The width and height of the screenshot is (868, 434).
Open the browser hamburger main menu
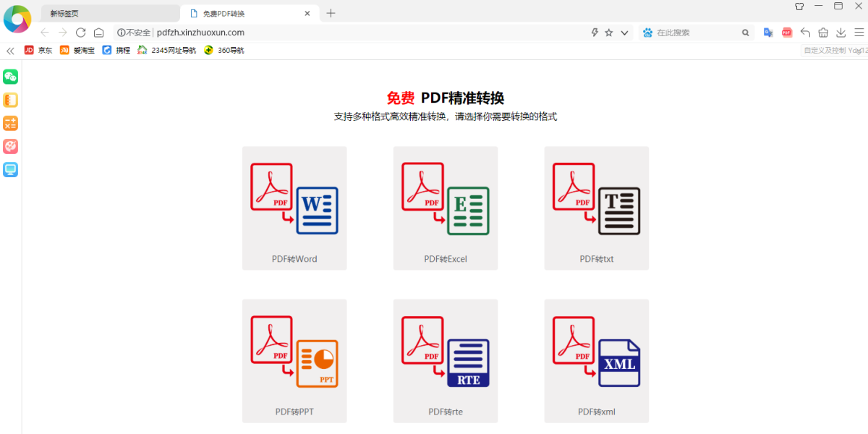[859, 33]
